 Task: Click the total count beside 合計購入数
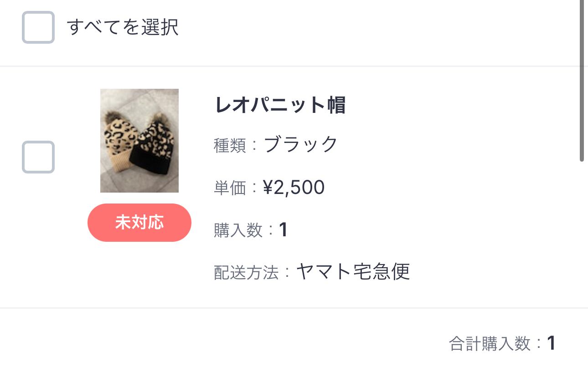(x=551, y=343)
